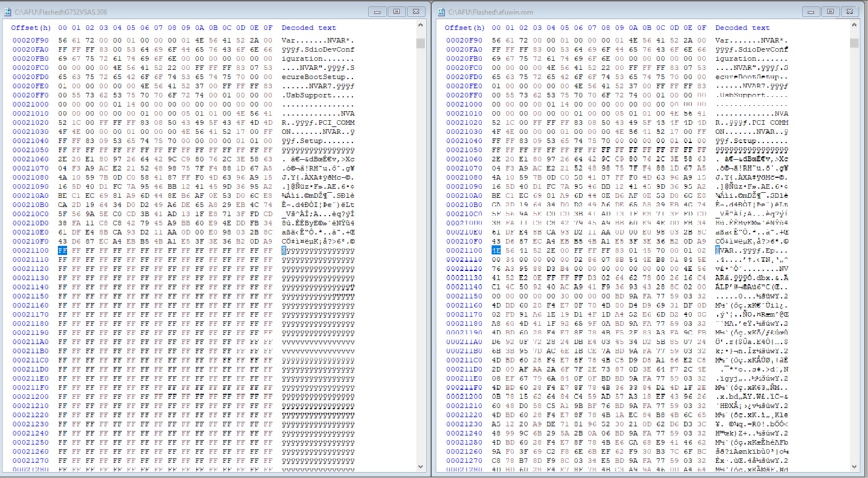Click offset 00020F90 in G752VSAS.306 window
Image resolution: width=868 pixels, height=478 pixels.
click(31, 41)
